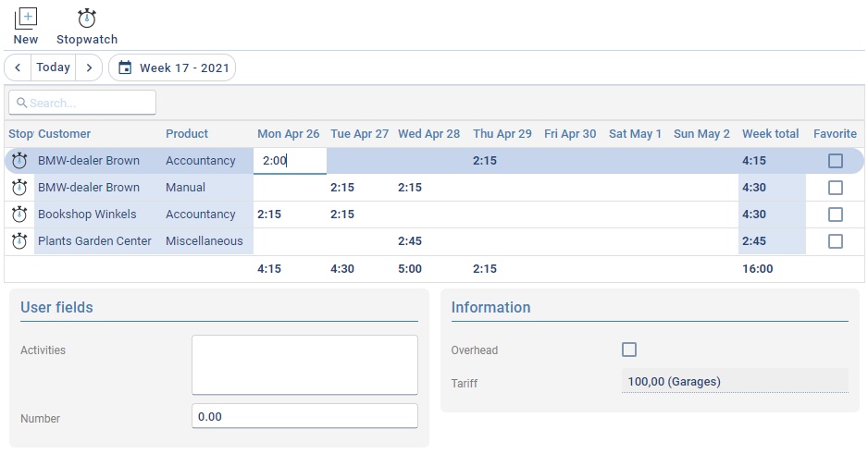Click the New entry icon
Viewport: 868px width, 454px height.
[26, 18]
